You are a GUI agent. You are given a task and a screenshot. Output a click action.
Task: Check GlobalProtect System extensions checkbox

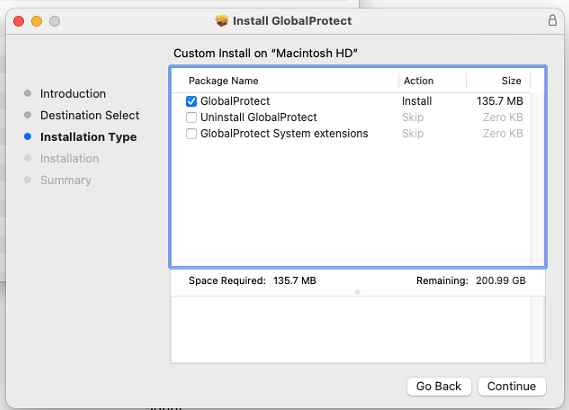pyautogui.click(x=191, y=134)
